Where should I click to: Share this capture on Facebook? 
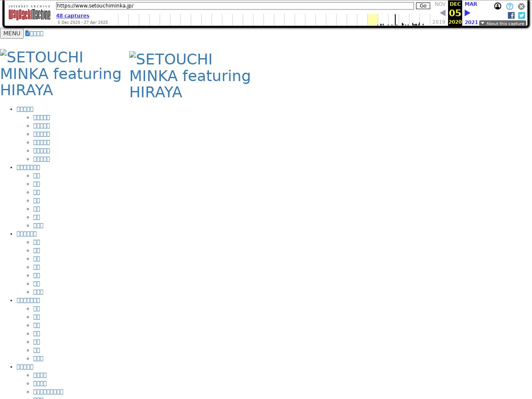[x=511, y=15]
